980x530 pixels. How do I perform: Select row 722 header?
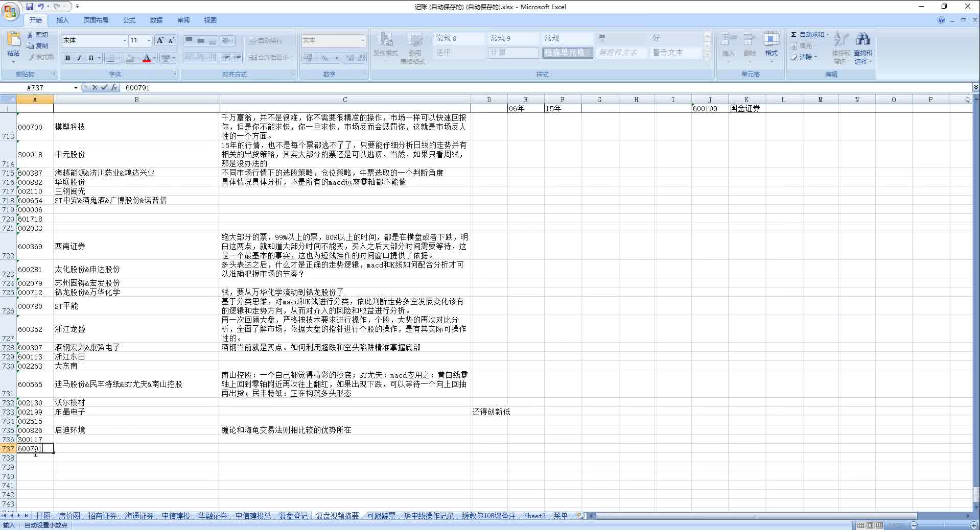8,246
